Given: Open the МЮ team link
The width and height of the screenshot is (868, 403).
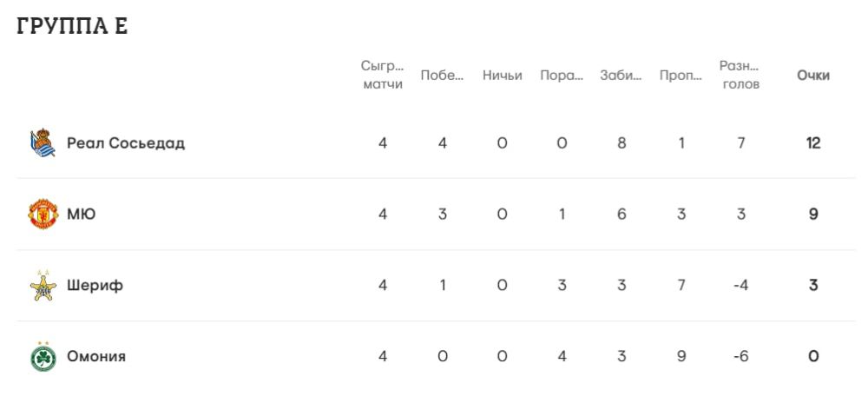Looking at the screenshot, I should point(82,214).
